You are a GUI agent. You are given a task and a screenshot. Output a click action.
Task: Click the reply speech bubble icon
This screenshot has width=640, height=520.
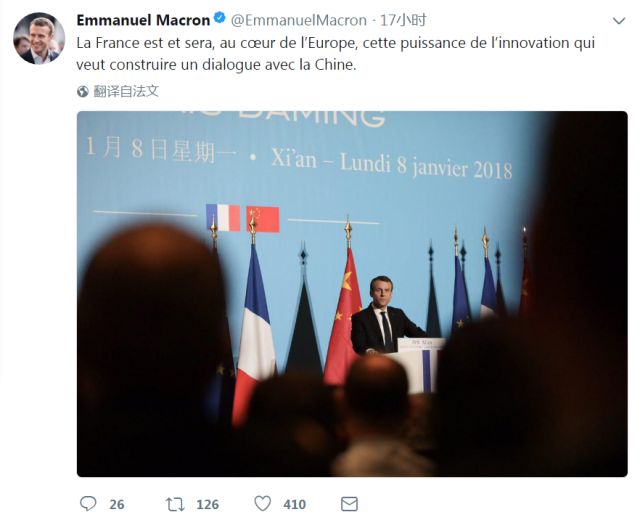tap(88, 504)
